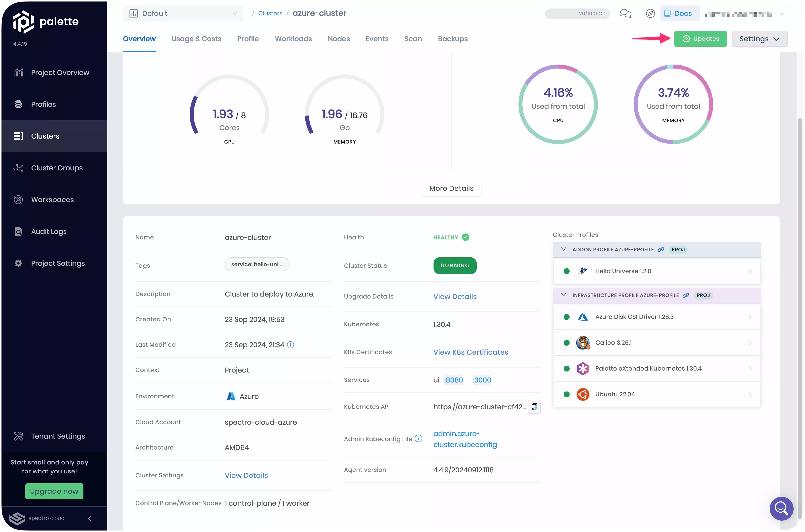
Task: Open the floating search magnifier button
Action: coord(781,509)
